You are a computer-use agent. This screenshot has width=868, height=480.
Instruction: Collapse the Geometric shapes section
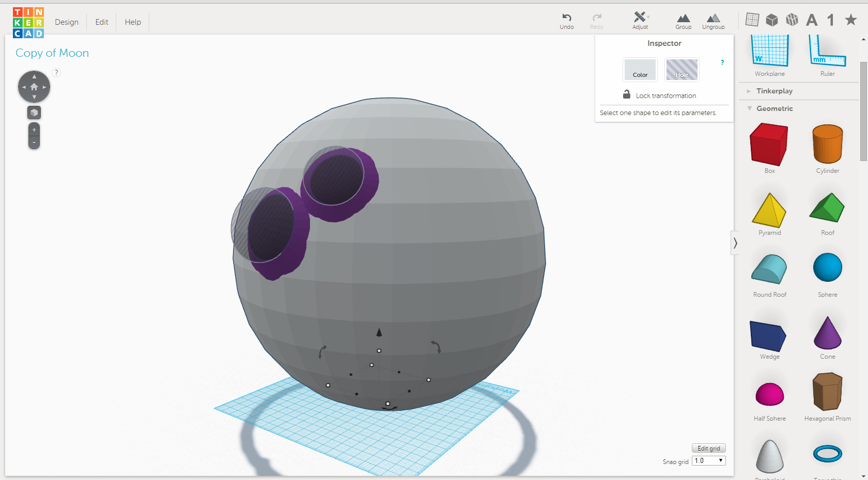[774, 108]
